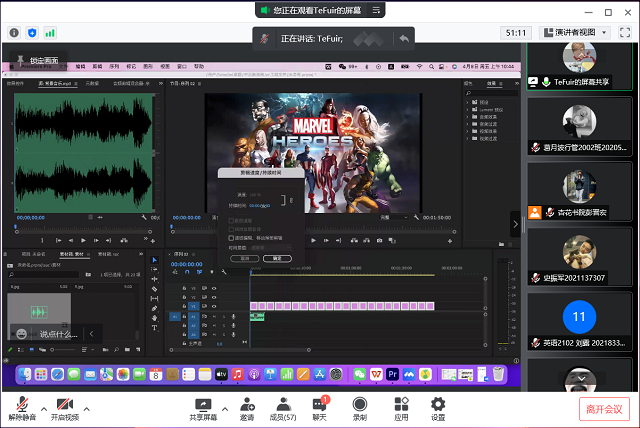Open Premiere Pro from the Dock
This screenshot has height=428, width=640.
392,374
